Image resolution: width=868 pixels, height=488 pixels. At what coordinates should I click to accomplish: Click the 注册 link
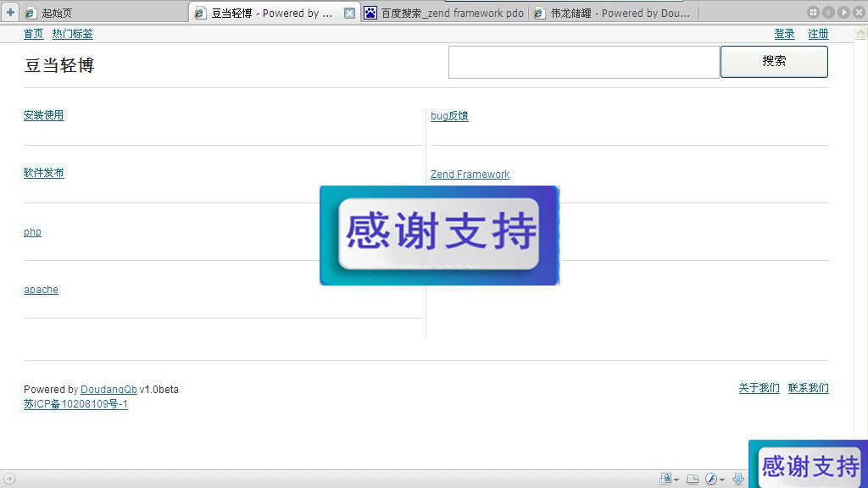tap(818, 34)
